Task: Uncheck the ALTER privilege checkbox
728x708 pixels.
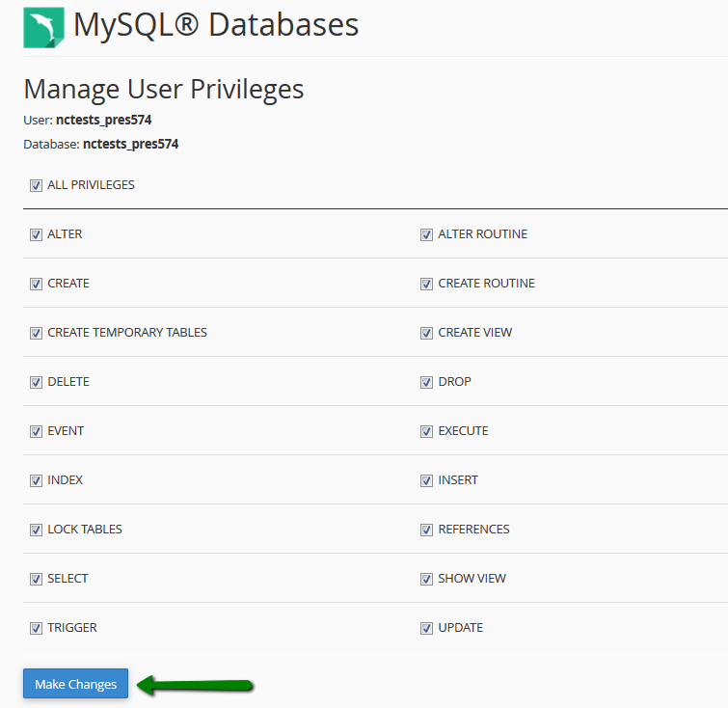Action: click(x=36, y=235)
